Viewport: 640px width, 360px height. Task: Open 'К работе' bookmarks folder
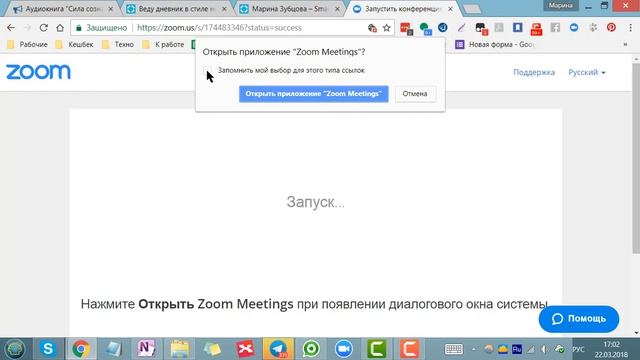(163, 44)
